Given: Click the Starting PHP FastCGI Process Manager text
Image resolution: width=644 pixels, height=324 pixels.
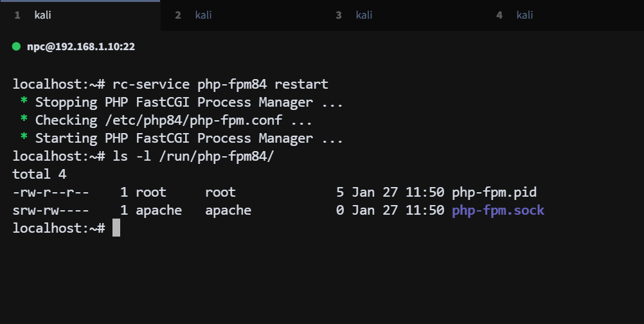Looking at the screenshot, I should 174,138.
